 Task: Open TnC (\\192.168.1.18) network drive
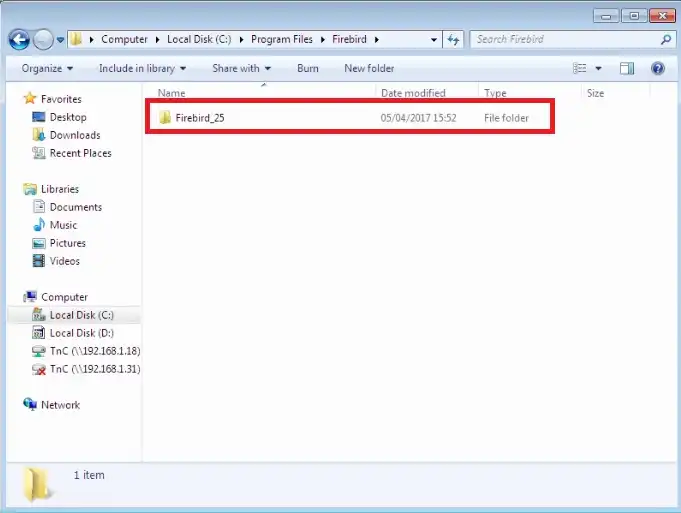(x=95, y=351)
